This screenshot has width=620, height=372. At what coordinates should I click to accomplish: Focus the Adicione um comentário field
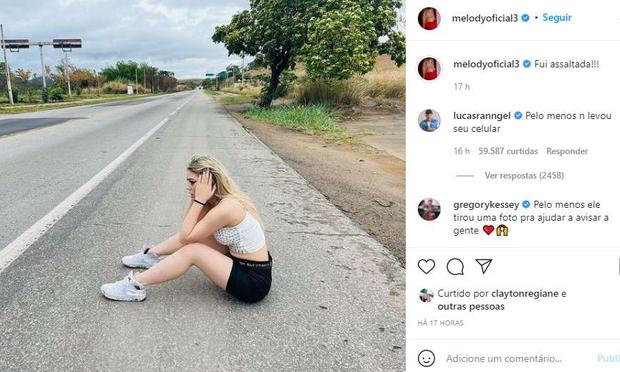pos(518,359)
